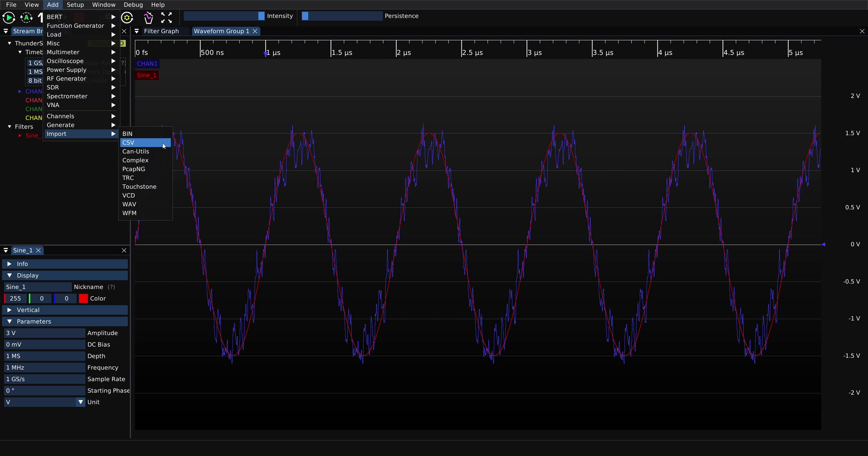Close the Sine_1 properties panel window
Viewport: 868px width, 456px height.
(x=124, y=250)
